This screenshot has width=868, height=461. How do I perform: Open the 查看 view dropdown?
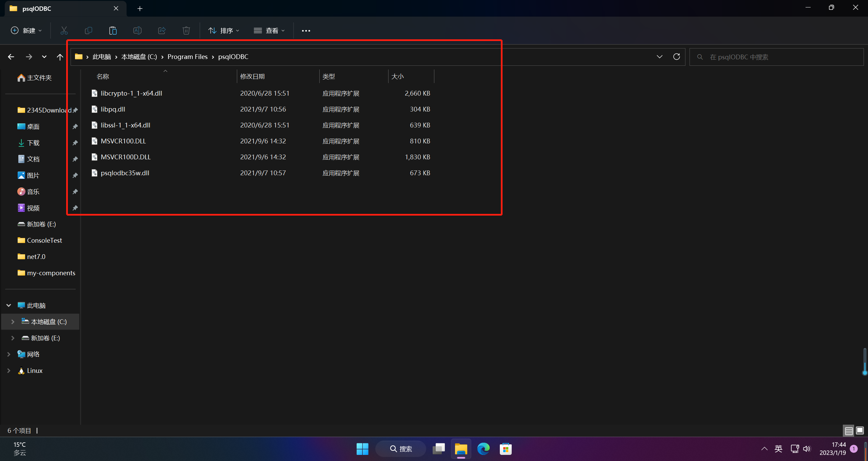[269, 31]
